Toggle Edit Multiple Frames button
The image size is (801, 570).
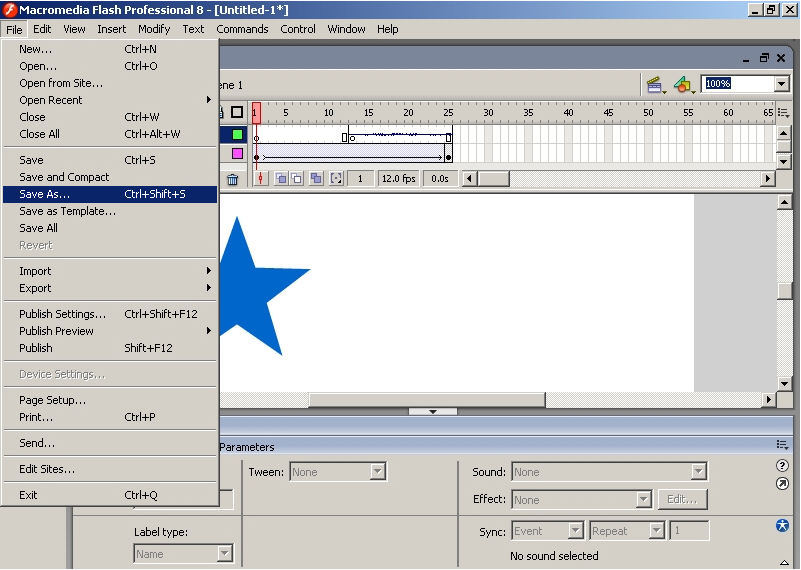(x=316, y=178)
